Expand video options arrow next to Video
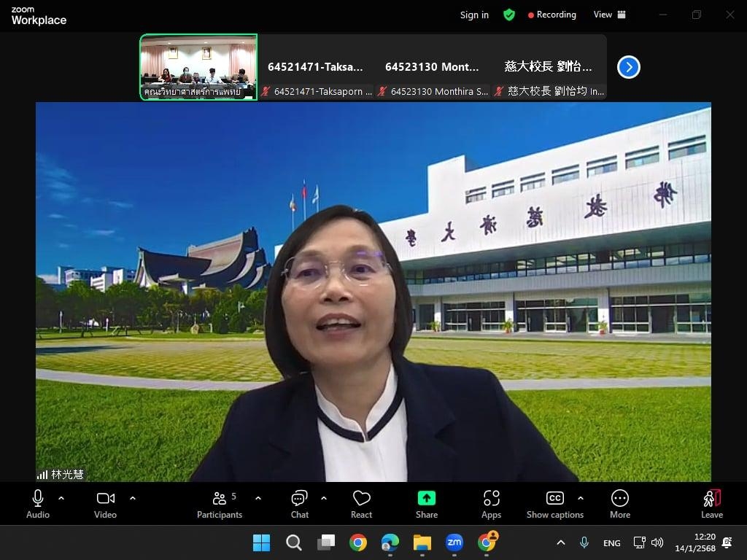 pos(133,498)
